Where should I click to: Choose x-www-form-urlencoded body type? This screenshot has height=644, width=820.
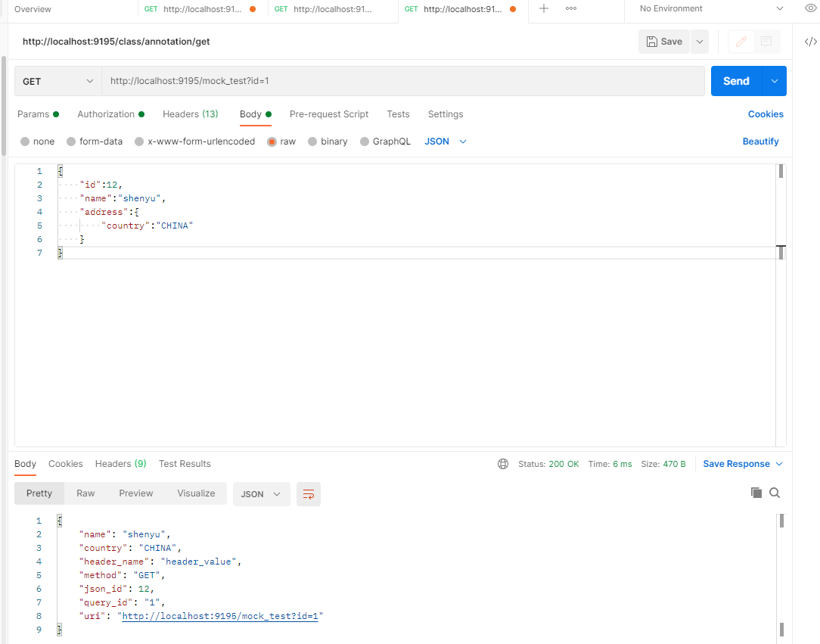(x=194, y=142)
